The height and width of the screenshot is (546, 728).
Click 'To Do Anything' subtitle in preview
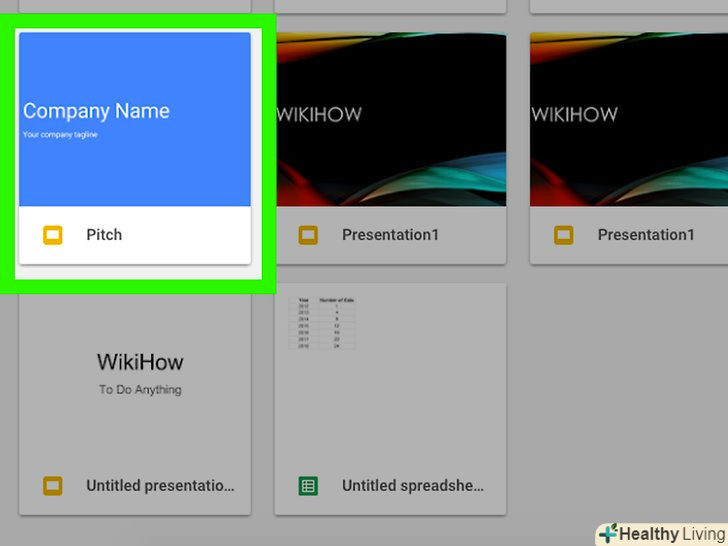point(140,390)
